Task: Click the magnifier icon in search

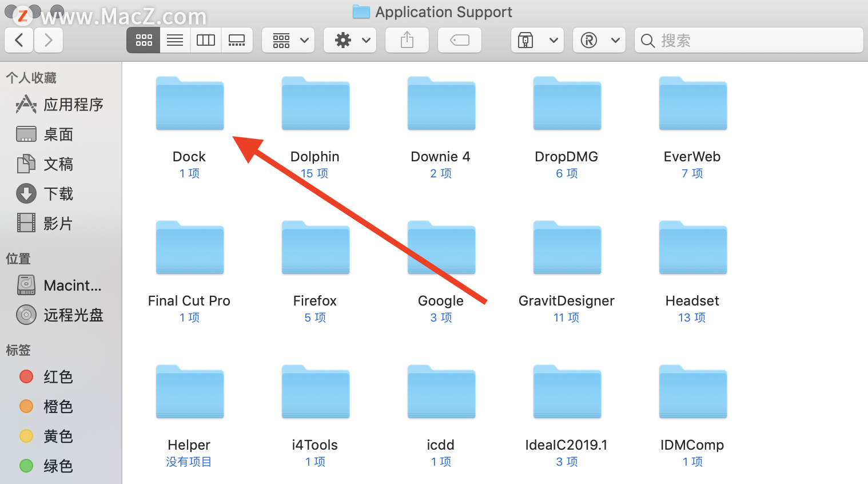Action: 648,41
